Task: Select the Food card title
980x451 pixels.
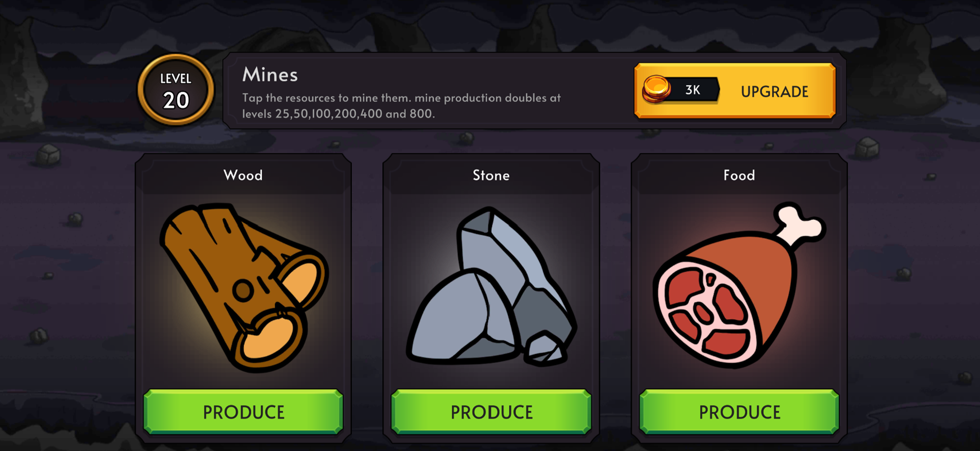Action: coord(739,175)
